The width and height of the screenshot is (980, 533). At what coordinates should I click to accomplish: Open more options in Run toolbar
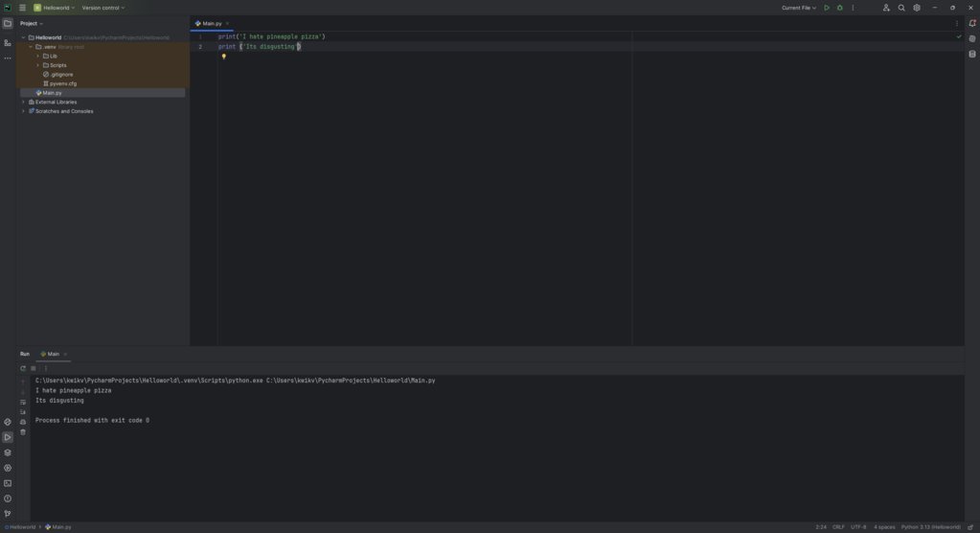46,368
